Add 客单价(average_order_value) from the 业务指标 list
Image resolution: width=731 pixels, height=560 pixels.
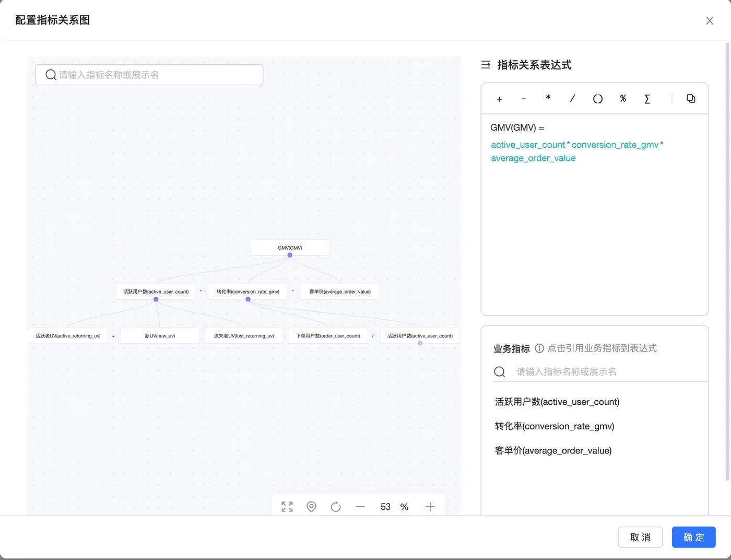[553, 450]
